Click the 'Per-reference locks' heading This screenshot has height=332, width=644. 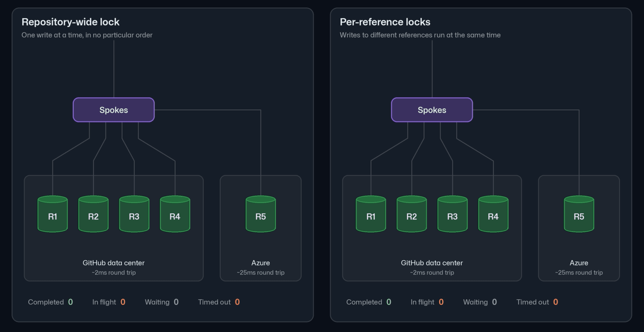point(385,22)
